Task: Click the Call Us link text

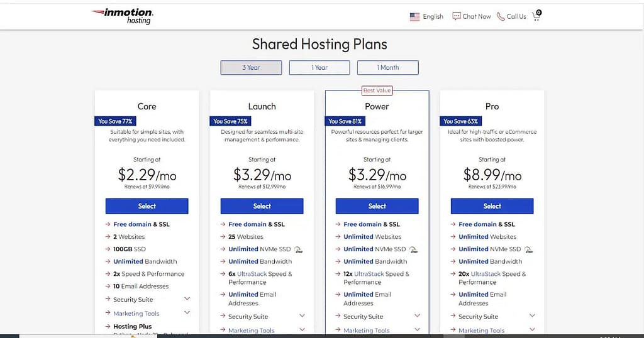Action: click(x=516, y=16)
